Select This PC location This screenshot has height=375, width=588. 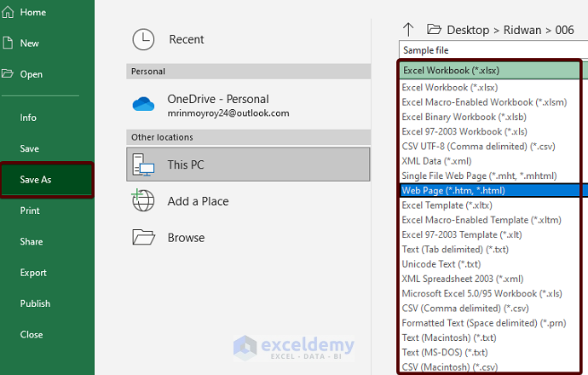coord(248,164)
